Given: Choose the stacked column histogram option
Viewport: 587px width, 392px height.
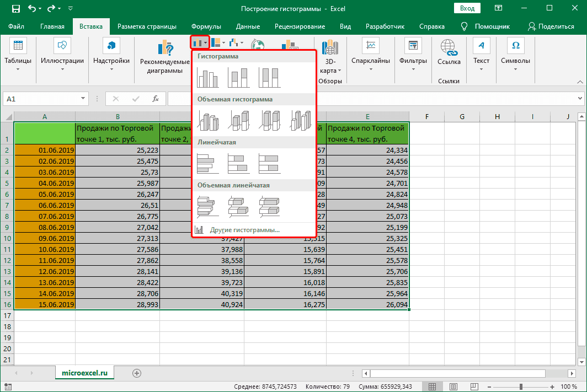Looking at the screenshot, I should click(x=239, y=78).
